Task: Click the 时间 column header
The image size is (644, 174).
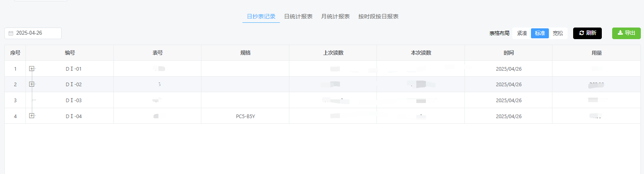Action: click(508, 53)
